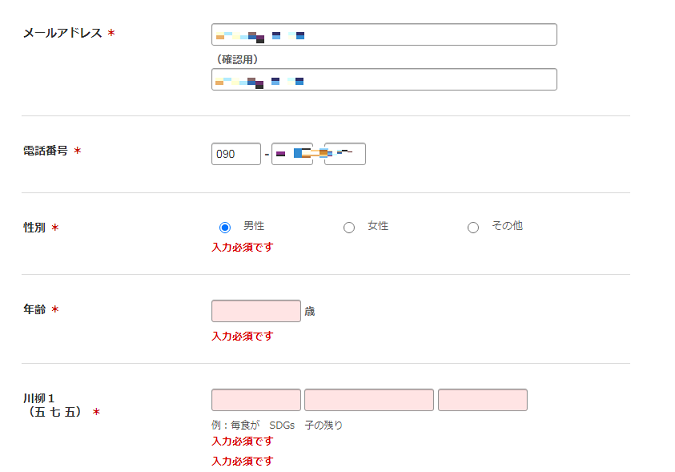Image resolution: width=675 pixels, height=472 pixels.
Task: Click the メールアドレス field label
Action: point(62,33)
